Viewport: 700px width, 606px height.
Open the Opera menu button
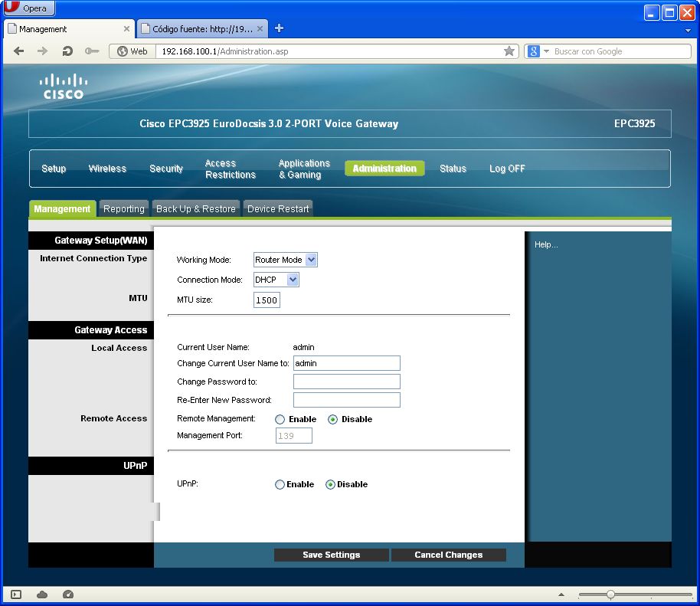(28, 8)
